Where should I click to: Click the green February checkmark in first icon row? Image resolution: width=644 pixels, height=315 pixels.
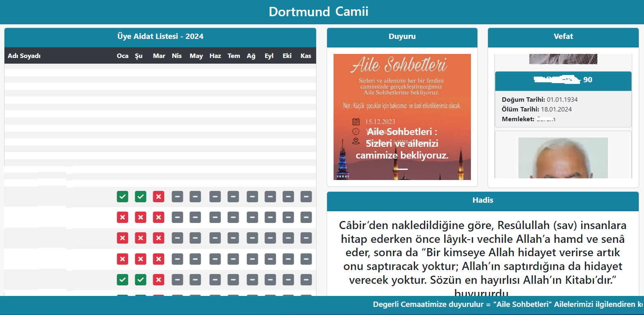click(x=141, y=197)
